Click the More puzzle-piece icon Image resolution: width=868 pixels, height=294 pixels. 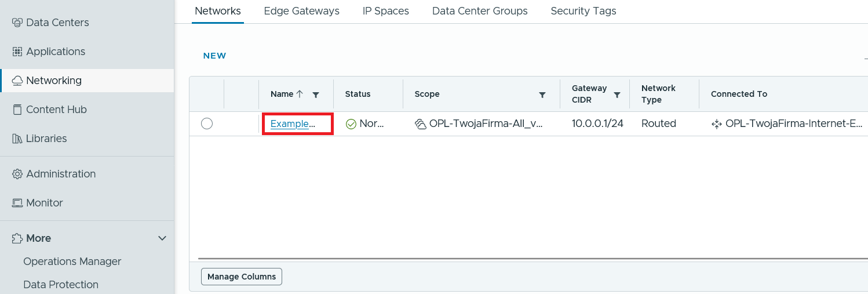[x=17, y=238]
